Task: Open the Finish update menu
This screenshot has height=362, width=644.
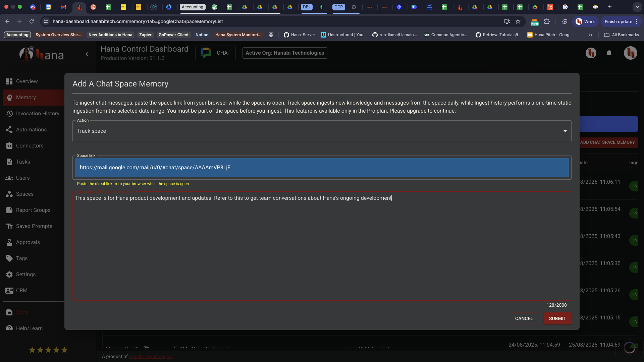Action: pyautogui.click(x=621, y=21)
